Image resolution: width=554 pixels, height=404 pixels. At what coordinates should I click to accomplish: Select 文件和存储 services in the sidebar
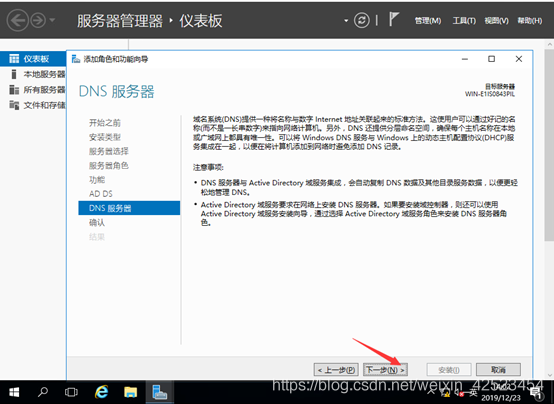[x=33, y=105]
